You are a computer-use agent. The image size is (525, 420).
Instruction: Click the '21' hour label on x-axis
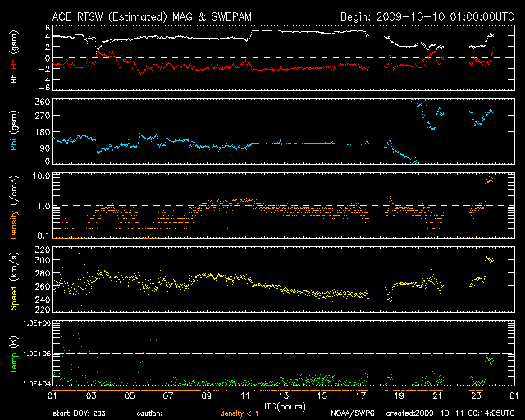click(437, 396)
